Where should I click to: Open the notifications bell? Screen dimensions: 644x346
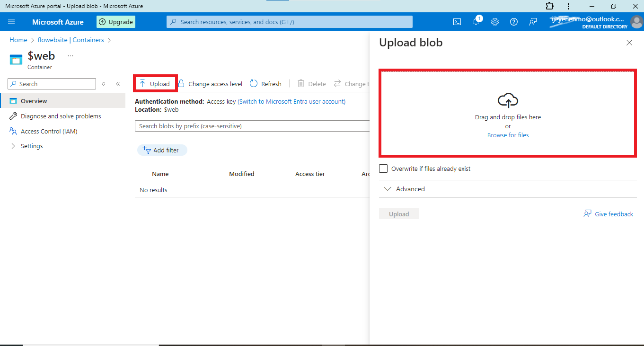[x=476, y=22]
